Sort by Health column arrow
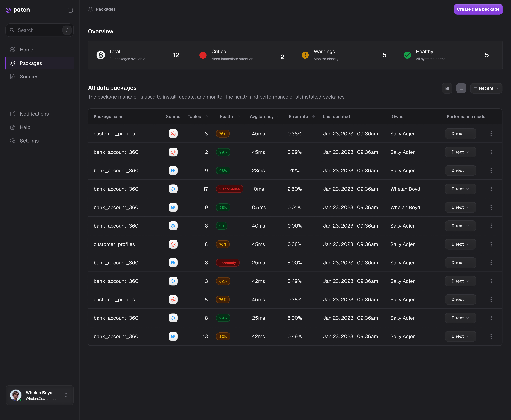This screenshot has width=511, height=420. coord(238,117)
